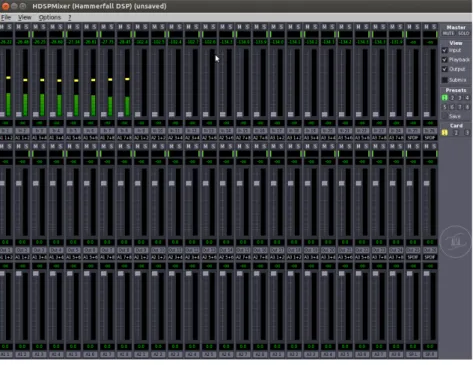Solo input channel In 8
This screenshot has height=365, width=473.
point(128,27)
